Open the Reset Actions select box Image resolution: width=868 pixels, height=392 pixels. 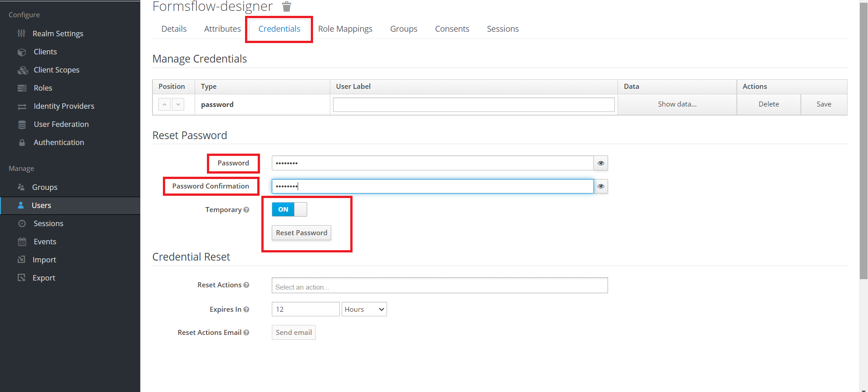coord(440,286)
